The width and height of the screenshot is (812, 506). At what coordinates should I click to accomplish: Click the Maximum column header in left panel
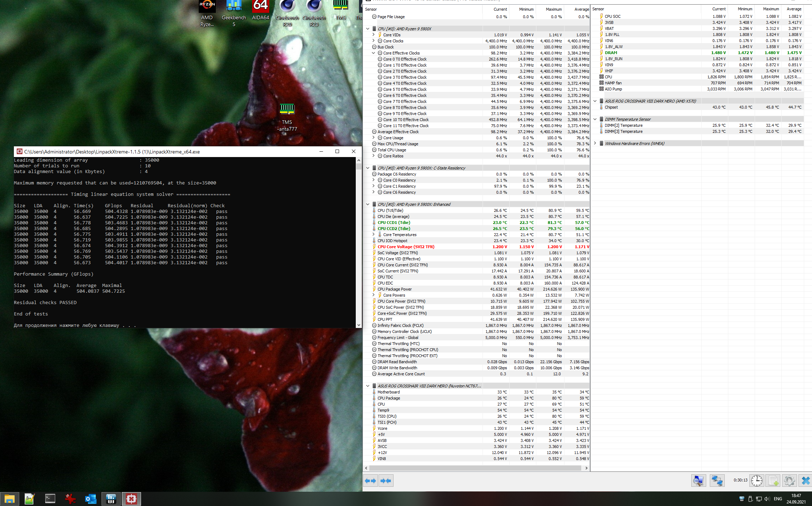click(x=553, y=9)
